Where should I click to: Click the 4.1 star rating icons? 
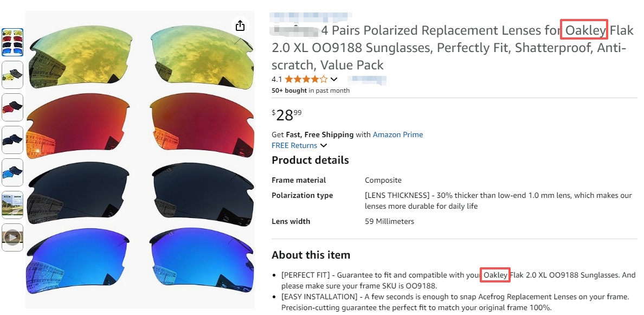tap(306, 79)
